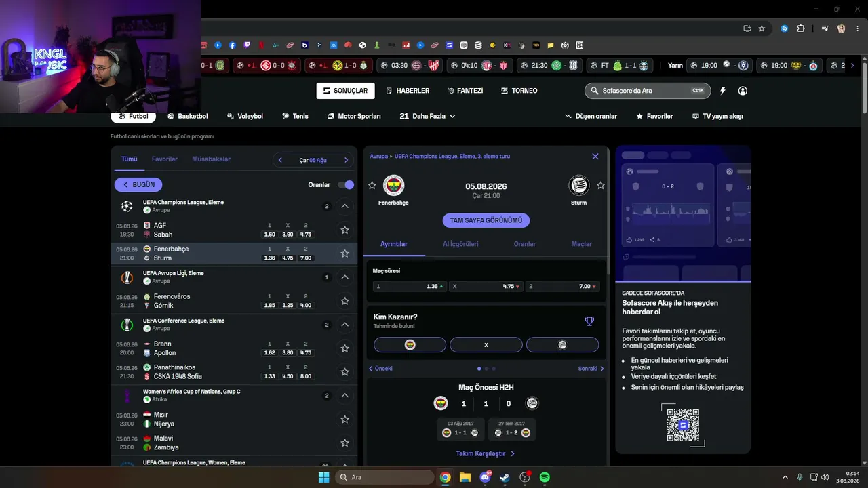Open Düşen oranlar link
This screenshot has height=488, width=868.
pos(591,116)
